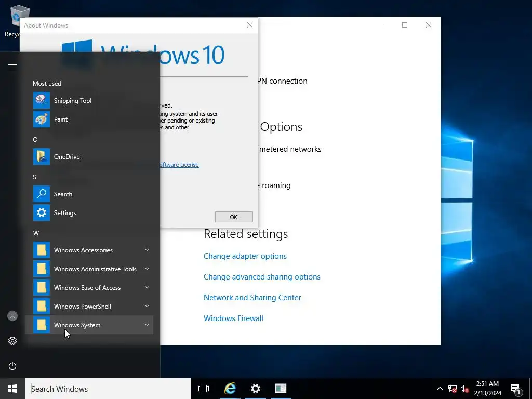Launch Internet Explorer from taskbar
This screenshot has height=399, width=532.
[x=230, y=389]
